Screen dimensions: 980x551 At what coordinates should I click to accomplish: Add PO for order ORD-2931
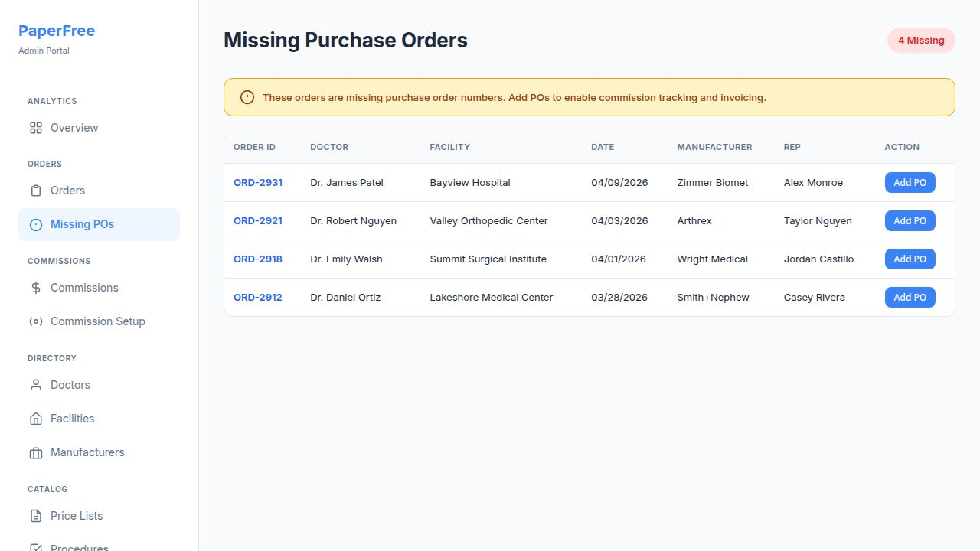[910, 182]
